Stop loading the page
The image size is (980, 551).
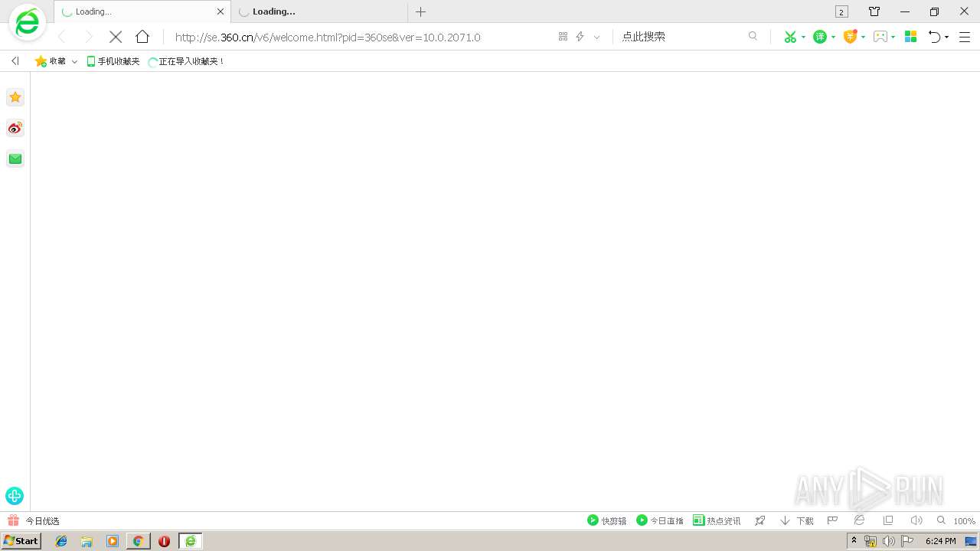click(x=116, y=37)
